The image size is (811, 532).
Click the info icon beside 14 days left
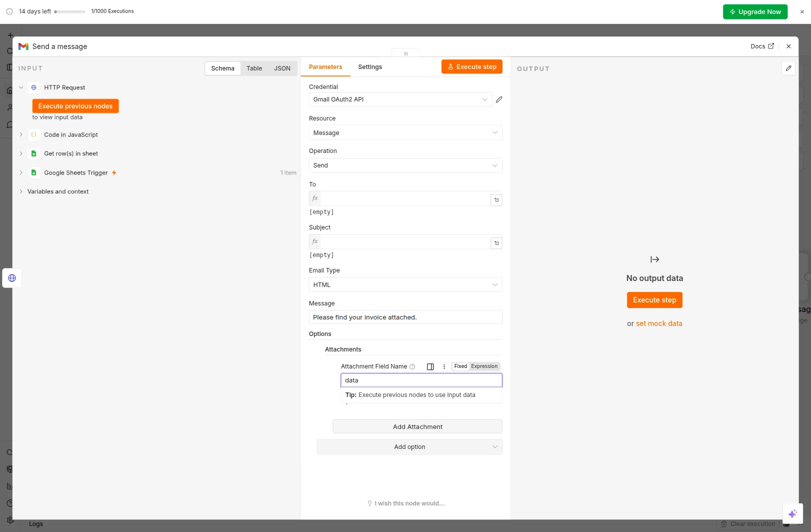coord(9,11)
